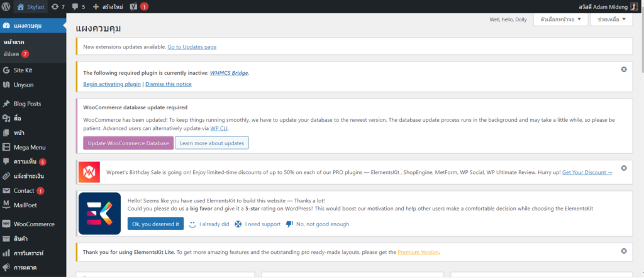644x279 pixels.
Task: Open the WP CLI link
Action: coord(219,128)
